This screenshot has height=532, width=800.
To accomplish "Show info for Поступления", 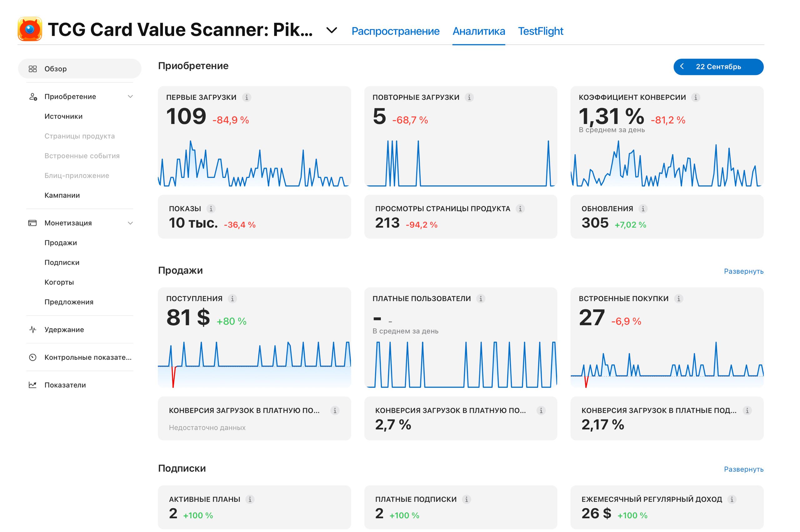I will click(x=232, y=299).
